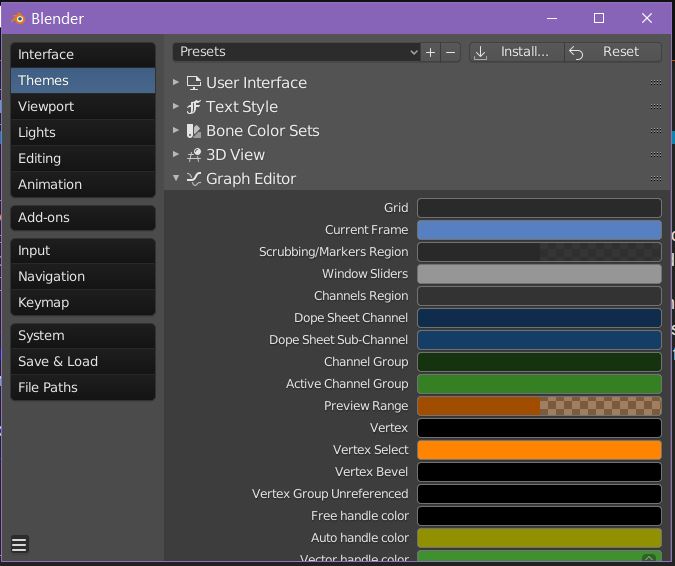Screen dimensions: 675x566
Task: Add a new theme preset with plus
Action: [x=430, y=52]
